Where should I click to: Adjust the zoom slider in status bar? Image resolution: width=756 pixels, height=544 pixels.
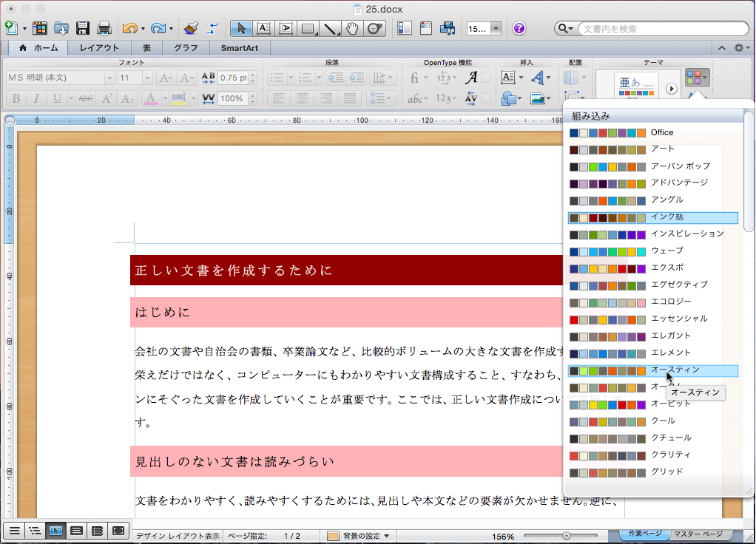pos(567,536)
